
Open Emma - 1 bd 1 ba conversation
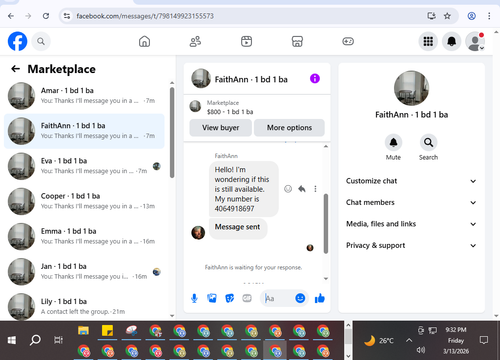(x=84, y=236)
